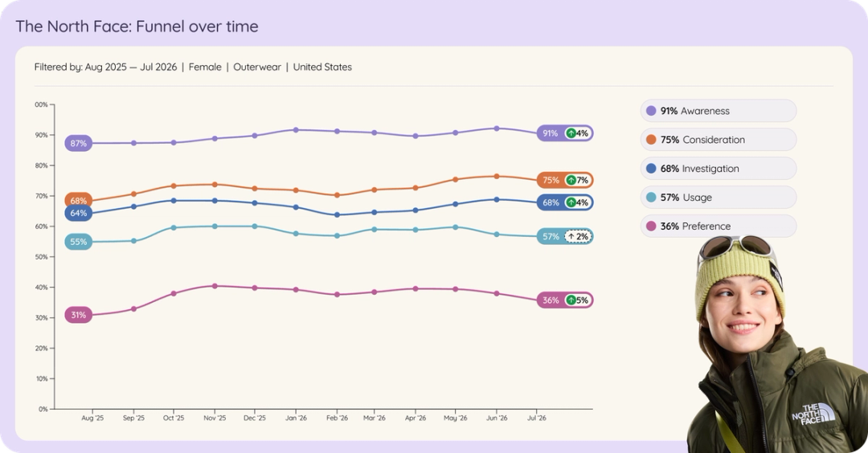Select the 64% Investigation start label
This screenshot has height=453, width=868.
tap(78, 213)
